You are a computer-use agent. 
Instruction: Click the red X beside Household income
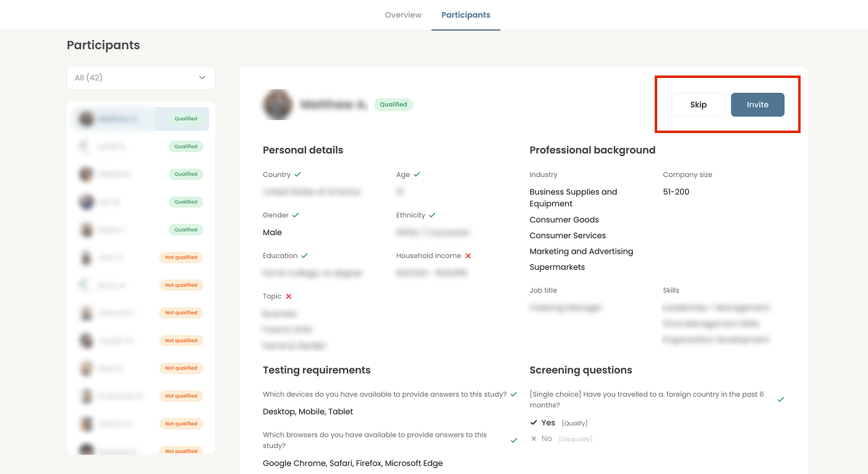pos(468,256)
